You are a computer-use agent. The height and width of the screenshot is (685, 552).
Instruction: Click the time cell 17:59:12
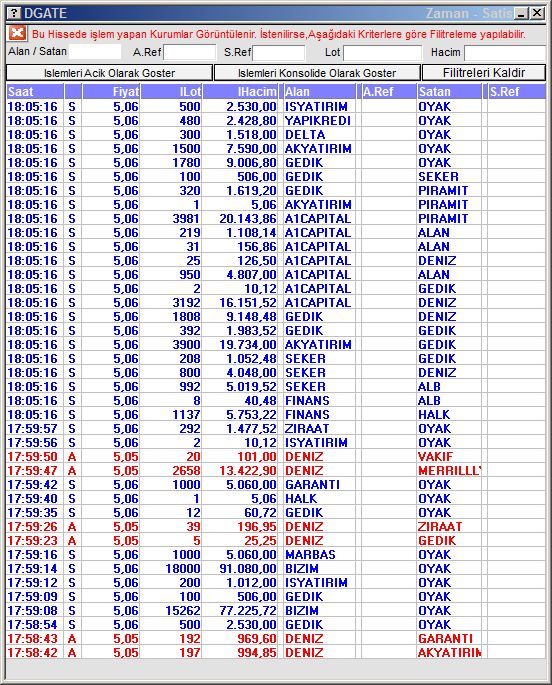pos(33,582)
